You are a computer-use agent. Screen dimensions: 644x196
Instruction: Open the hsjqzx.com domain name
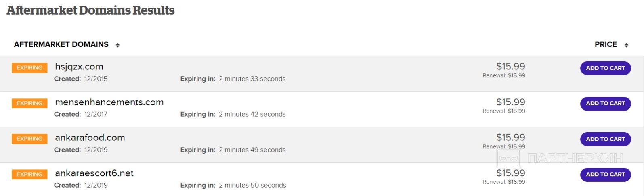pos(79,67)
